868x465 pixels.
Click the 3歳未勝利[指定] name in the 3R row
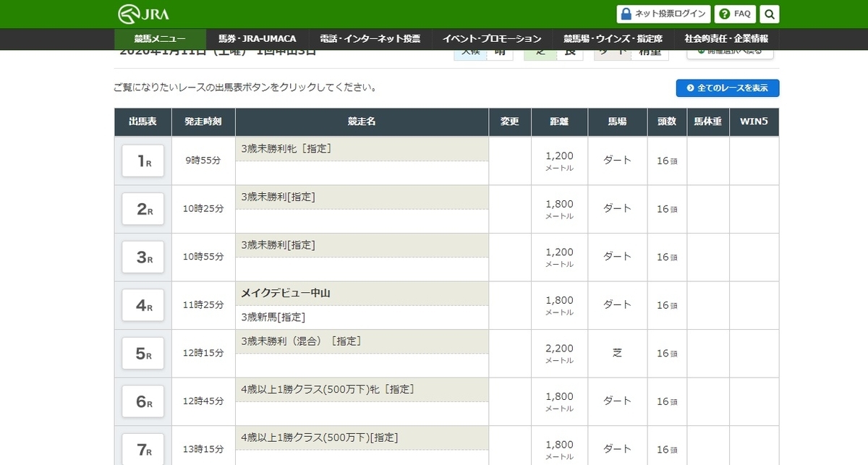pos(278,244)
